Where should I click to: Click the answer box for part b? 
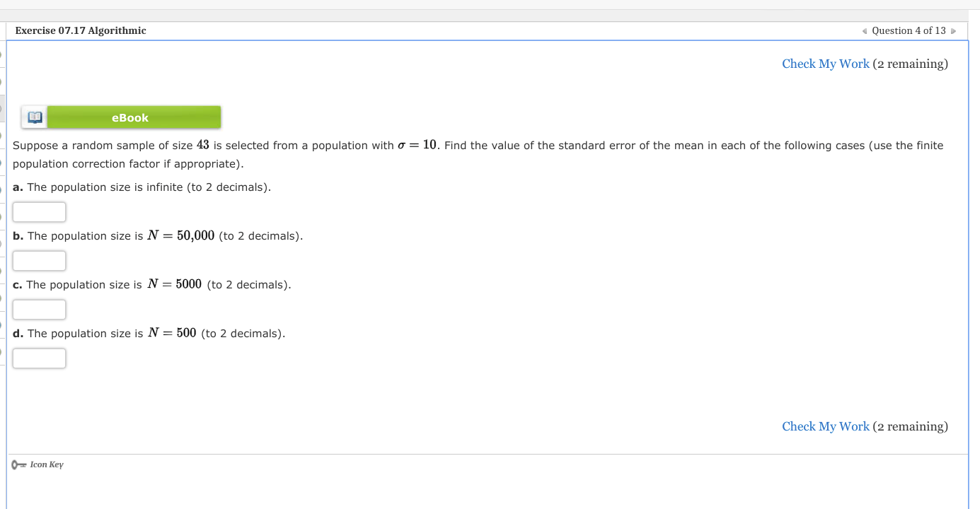tap(39, 260)
